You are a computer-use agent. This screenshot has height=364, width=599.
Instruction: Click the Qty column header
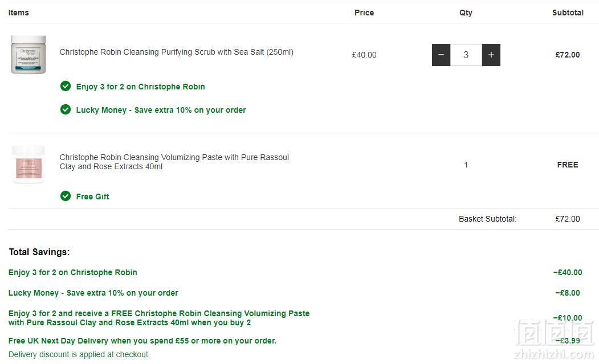[466, 13]
